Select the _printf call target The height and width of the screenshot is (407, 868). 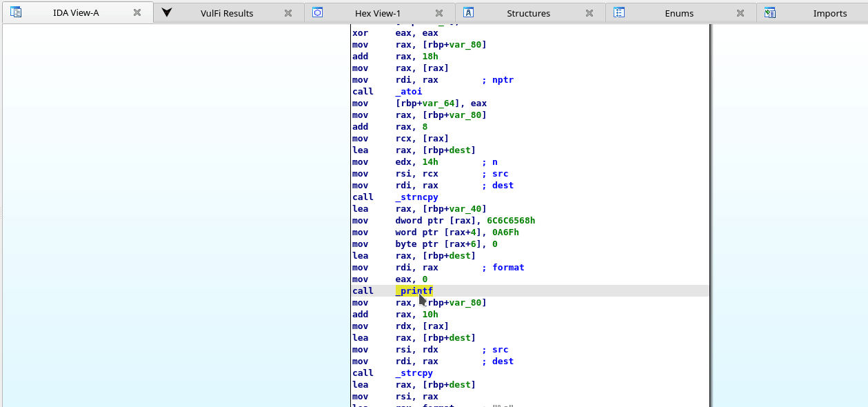[414, 291]
